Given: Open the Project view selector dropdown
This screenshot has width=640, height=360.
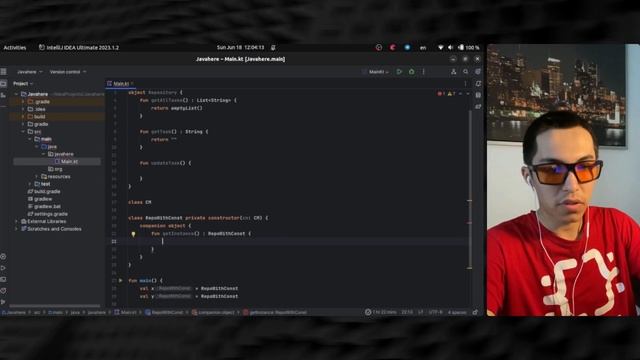Looking at the screenshot, I should coord(23,84).
